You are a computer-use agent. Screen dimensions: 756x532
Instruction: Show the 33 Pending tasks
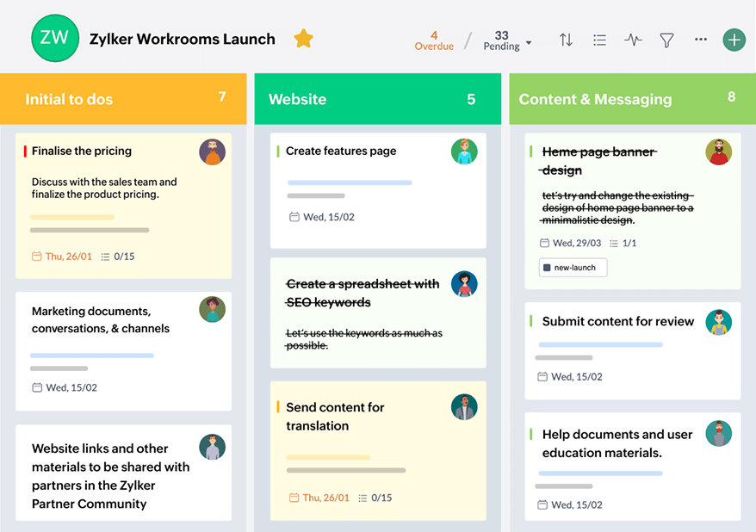(x=501, y=40)
